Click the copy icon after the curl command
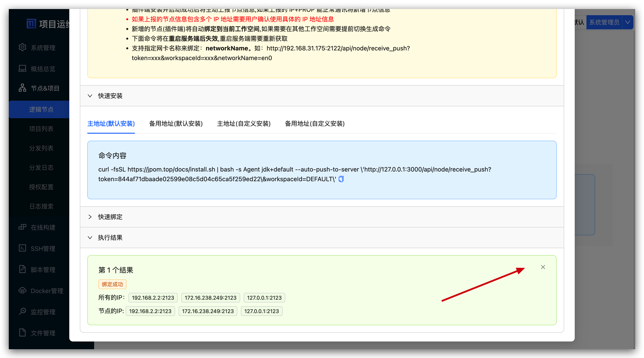644x358 pixels. click(x=341, y=179)
